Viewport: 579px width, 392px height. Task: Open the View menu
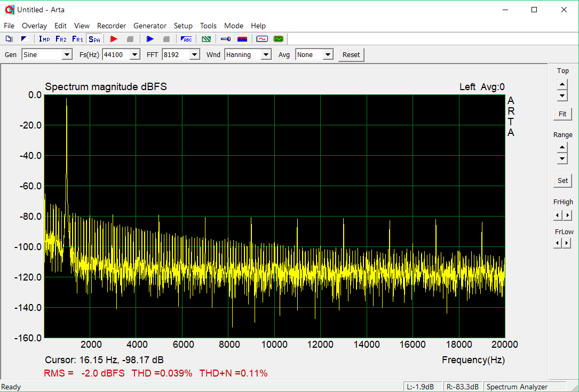click(x=82, y=26)
